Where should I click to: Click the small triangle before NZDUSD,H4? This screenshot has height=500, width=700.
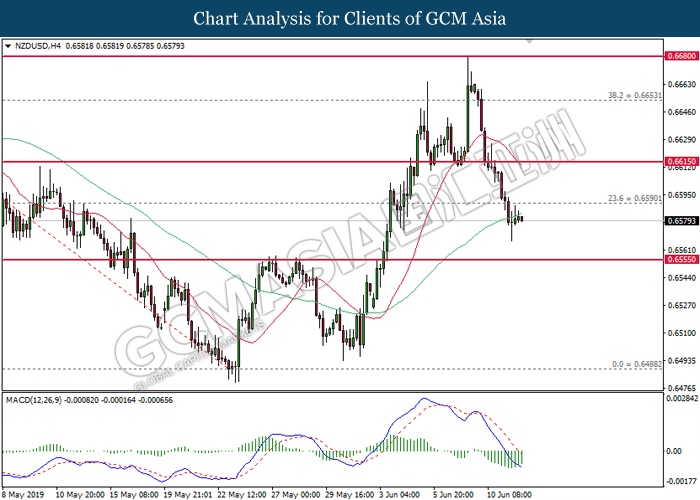8,46
